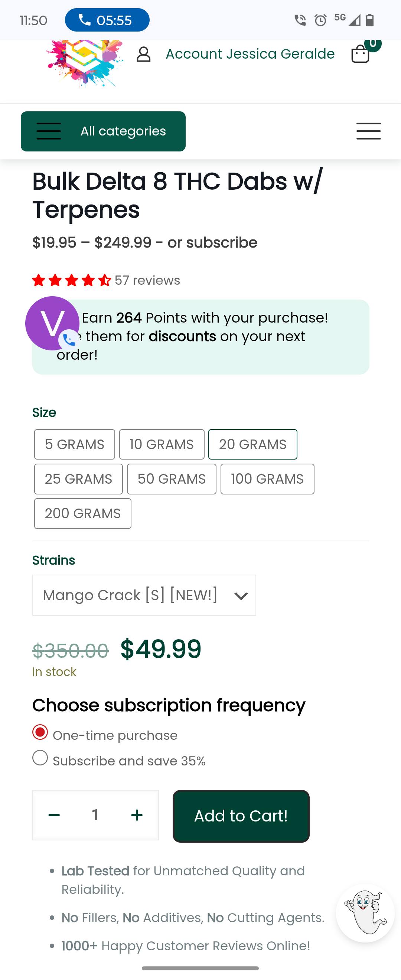
Task: Increase quantity with plus button
Action: click(137, 815)
